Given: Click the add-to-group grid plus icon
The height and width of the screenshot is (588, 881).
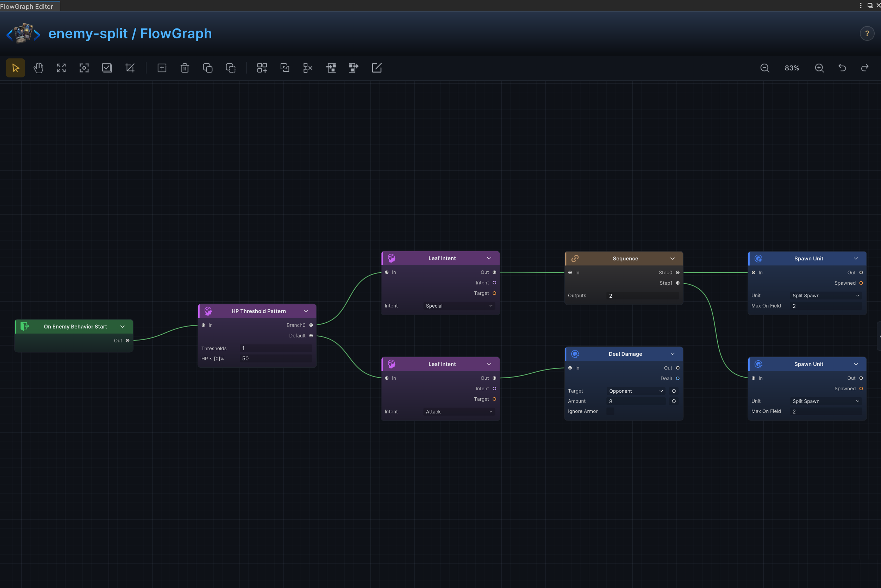Looking at the screenshot, I should [x=262, y=68].
